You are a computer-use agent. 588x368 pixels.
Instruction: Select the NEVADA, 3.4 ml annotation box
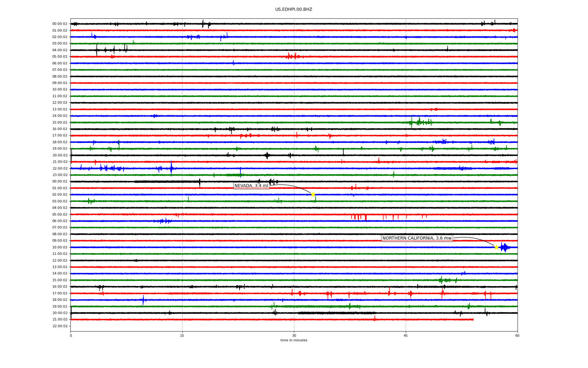point(251,186)
